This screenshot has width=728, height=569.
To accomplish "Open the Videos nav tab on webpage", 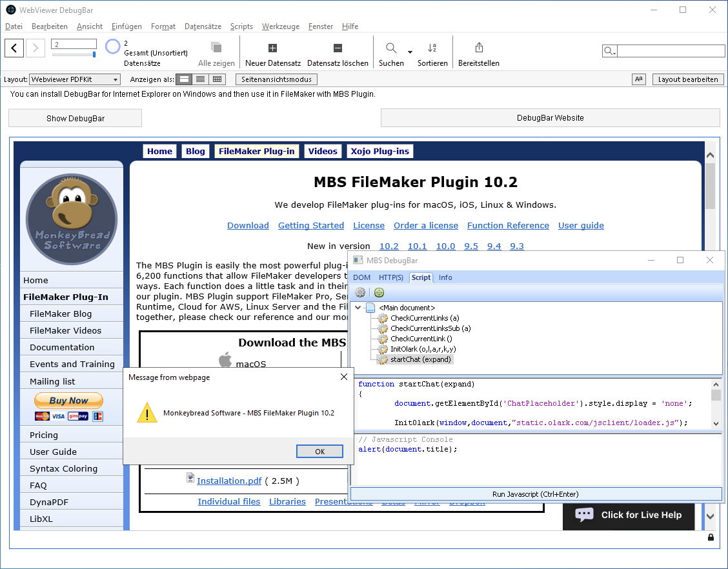I will pos(323,152).
